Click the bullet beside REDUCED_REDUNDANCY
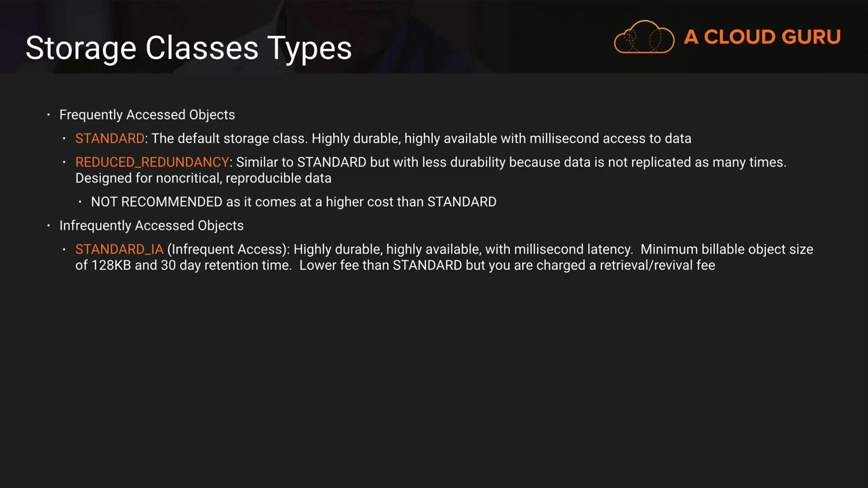 pos(64,162)
